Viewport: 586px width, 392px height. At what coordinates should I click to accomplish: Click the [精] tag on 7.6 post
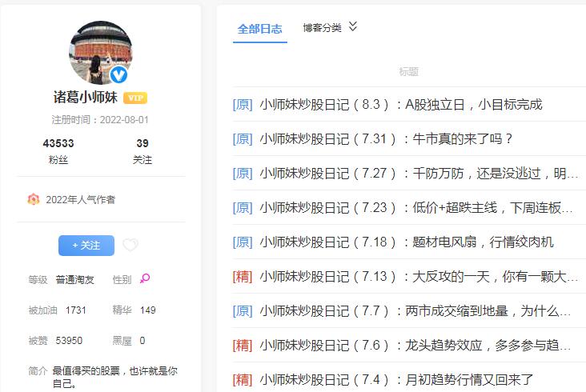tap(243, 345)
